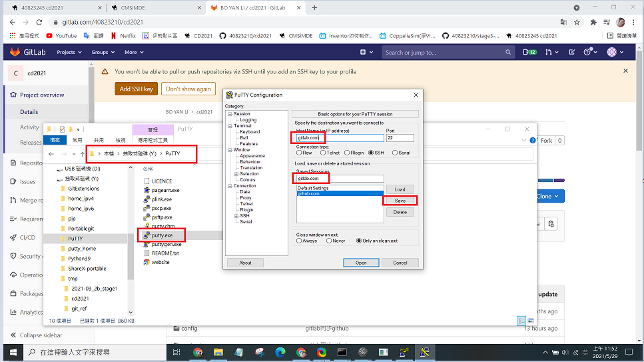Select README.txt in the file list
644x362 pixels.
pos(164,253)
